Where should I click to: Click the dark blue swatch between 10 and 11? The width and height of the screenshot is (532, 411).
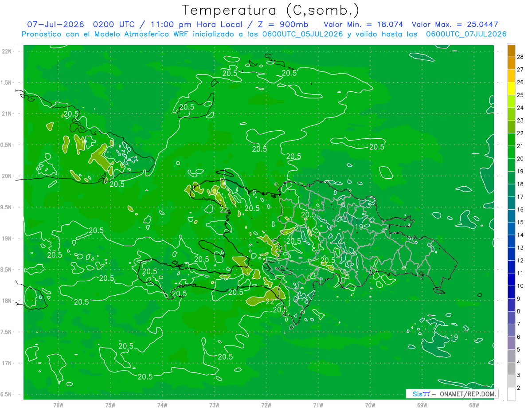(511, 280)
